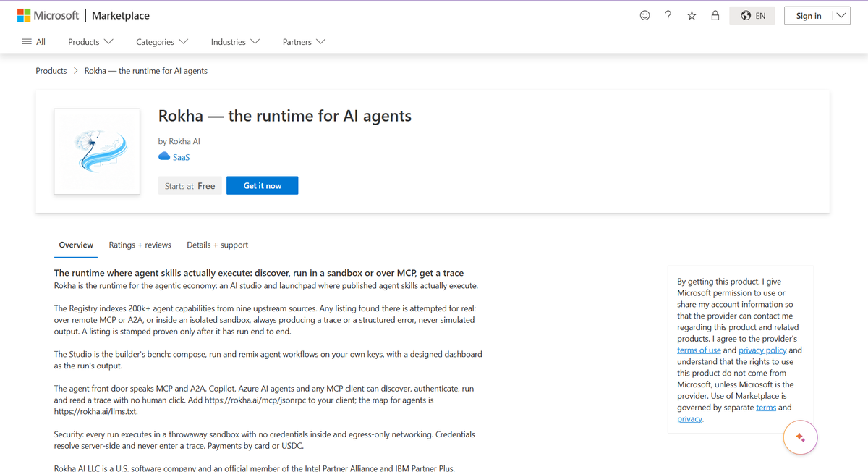Open the Marketplace separate terms link
868x472 pixels.
coord(766,408)
